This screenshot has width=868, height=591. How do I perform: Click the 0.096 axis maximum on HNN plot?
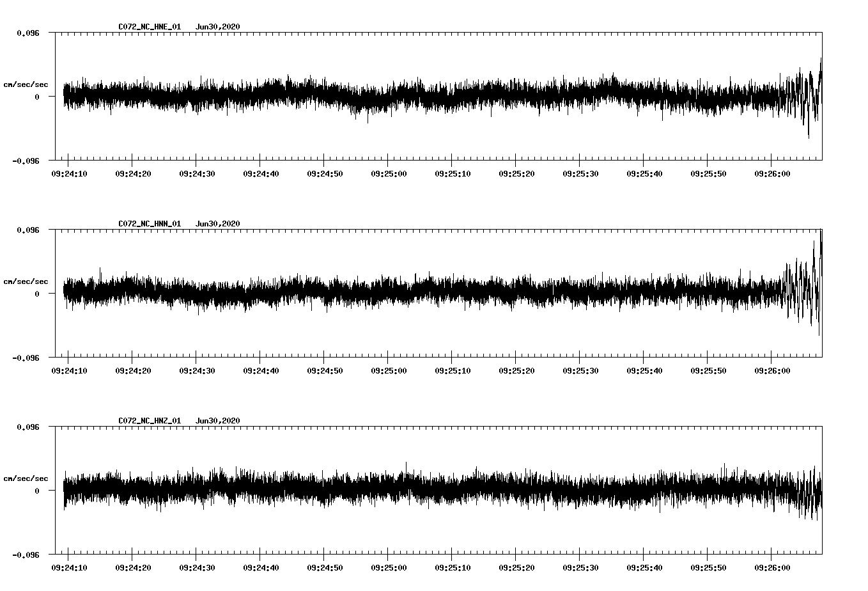click(27, 230)
